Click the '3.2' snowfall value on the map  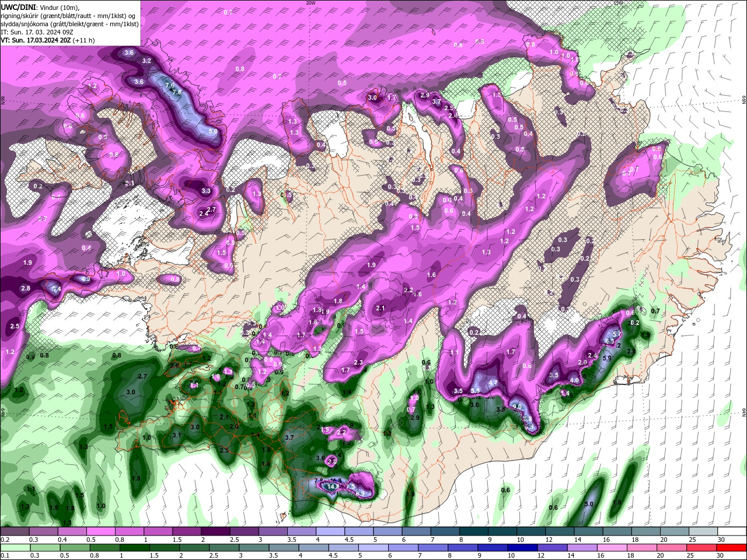point(147,61)
